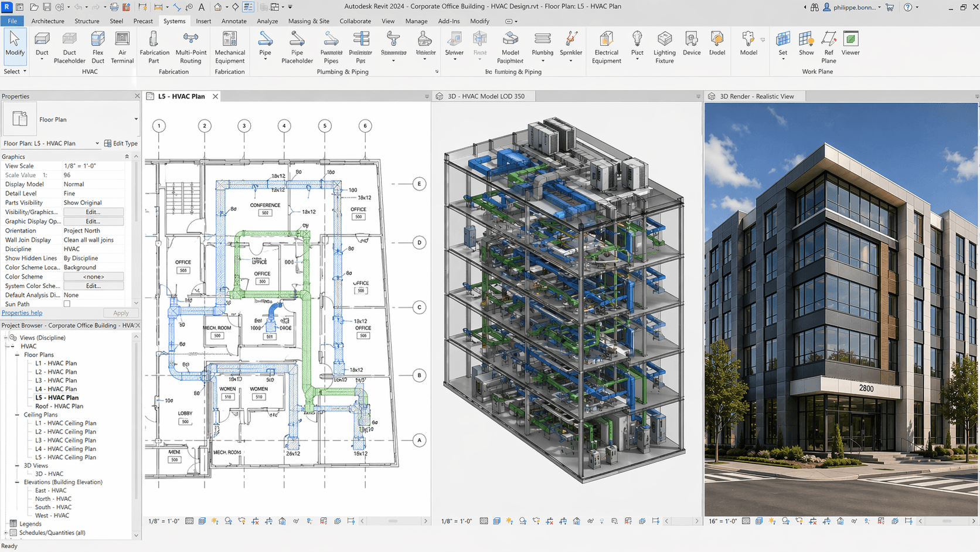Switch to 3D - HVAC Model LOD 350 view tab
The height and width of the screenshot is (552, 980).
tap(486, 96)
